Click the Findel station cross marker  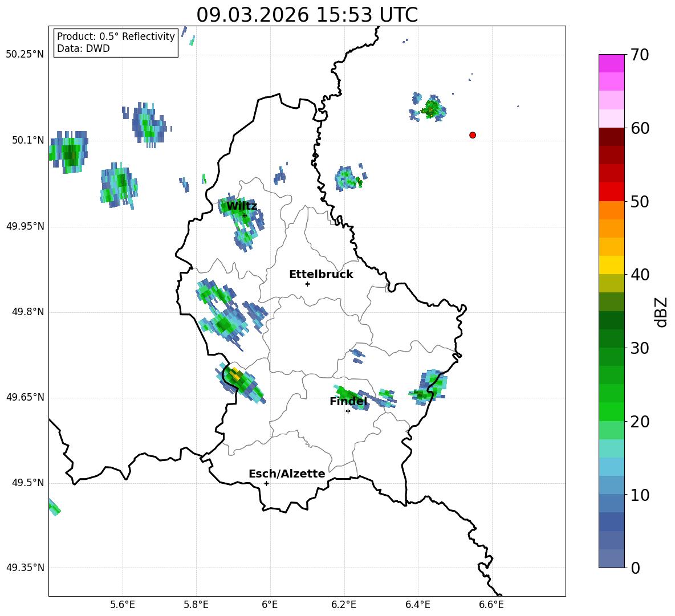348,411
